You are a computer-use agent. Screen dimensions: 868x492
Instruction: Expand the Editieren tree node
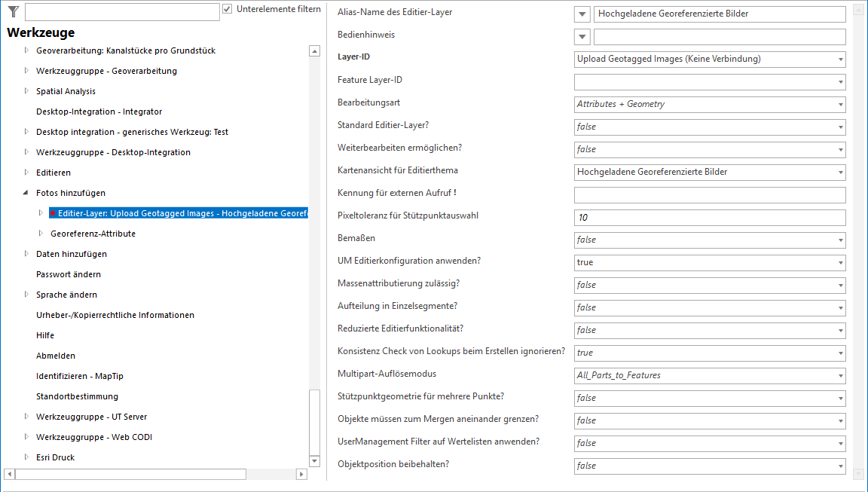point(26,172)
